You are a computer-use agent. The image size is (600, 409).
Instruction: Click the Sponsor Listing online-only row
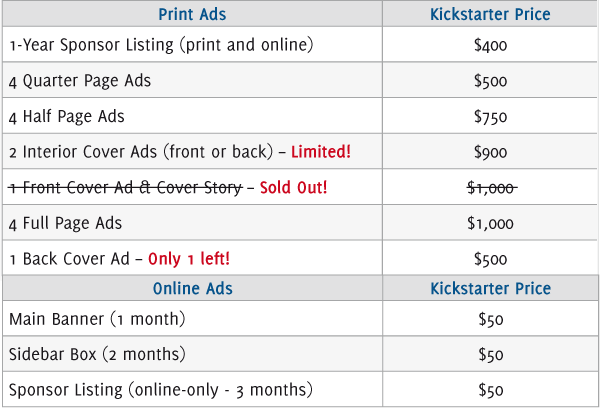tap(300, 389)
